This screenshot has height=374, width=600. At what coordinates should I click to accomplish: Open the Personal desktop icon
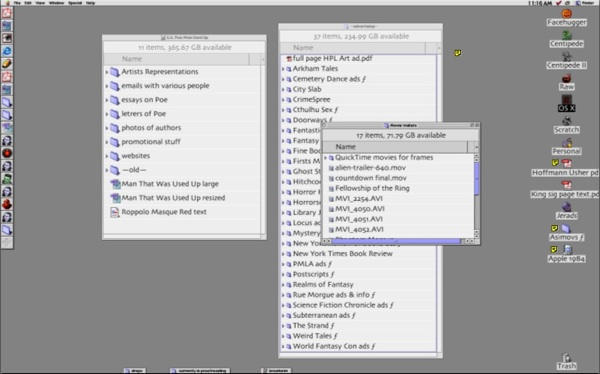pyautogui.click(x=566, y=143)
